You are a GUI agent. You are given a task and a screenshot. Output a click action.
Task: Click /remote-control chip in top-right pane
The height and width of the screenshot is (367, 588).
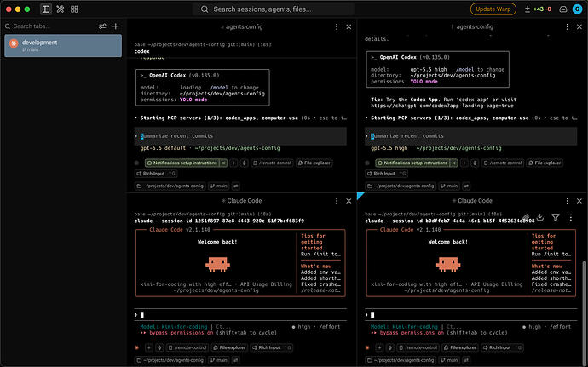click(x=503, y=163)
